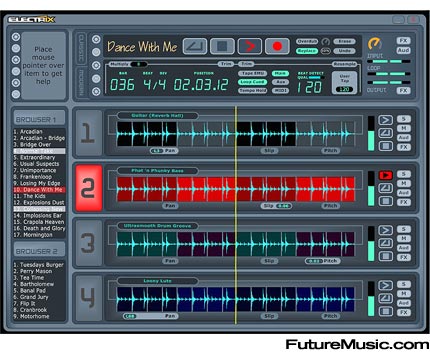The width and height of the screenshot is (430, 360).
Task: Click the top round button in help panel column
Action: pos(16,37)
